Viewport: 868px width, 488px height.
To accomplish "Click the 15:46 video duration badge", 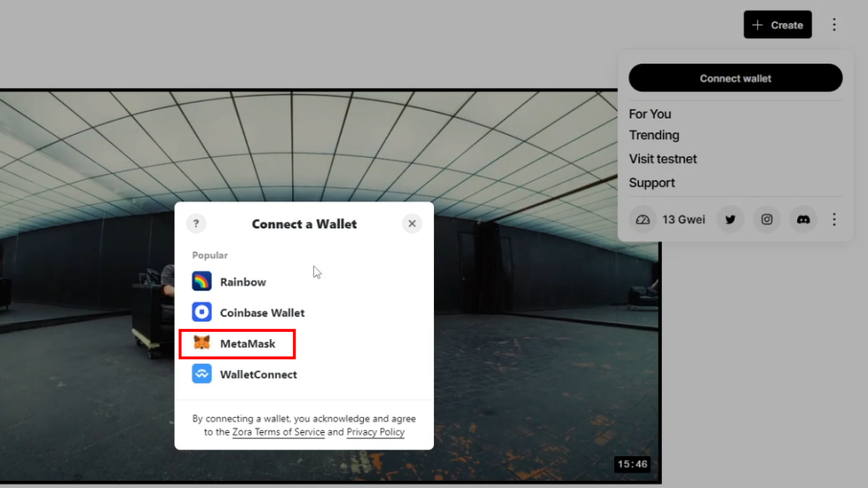I will point(633,464).
